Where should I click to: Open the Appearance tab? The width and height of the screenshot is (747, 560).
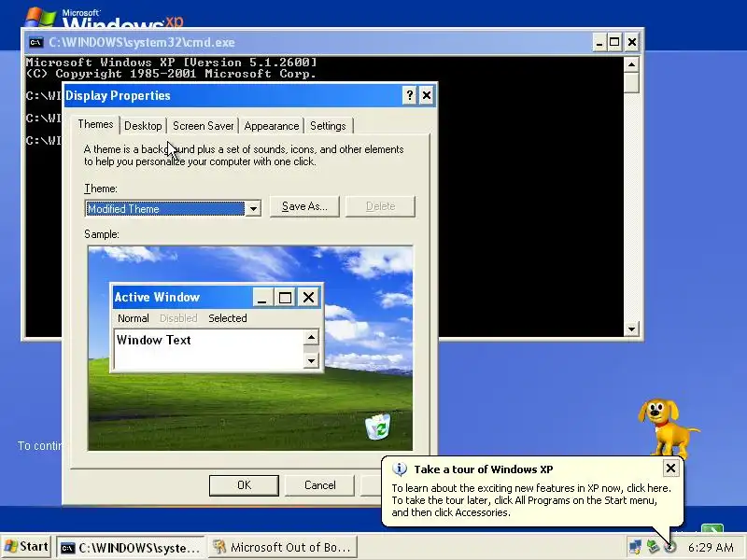pyautogui.click(x=272, y=126)
